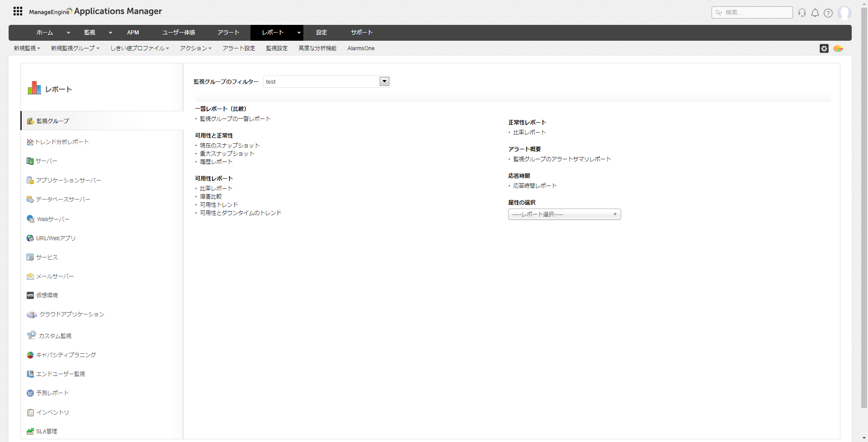Click the headset support icon
This screenshot has width=868, height=442.
click(x=802, y=13)
